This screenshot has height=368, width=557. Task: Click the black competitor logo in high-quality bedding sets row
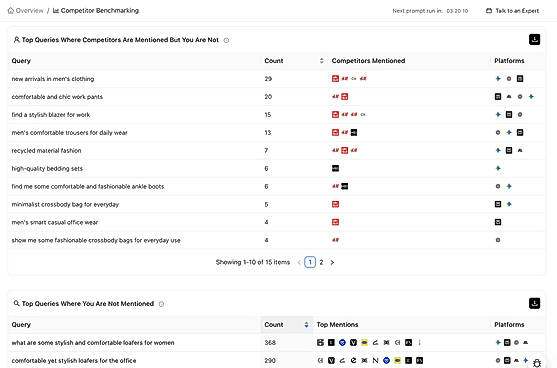coord(335,168)
